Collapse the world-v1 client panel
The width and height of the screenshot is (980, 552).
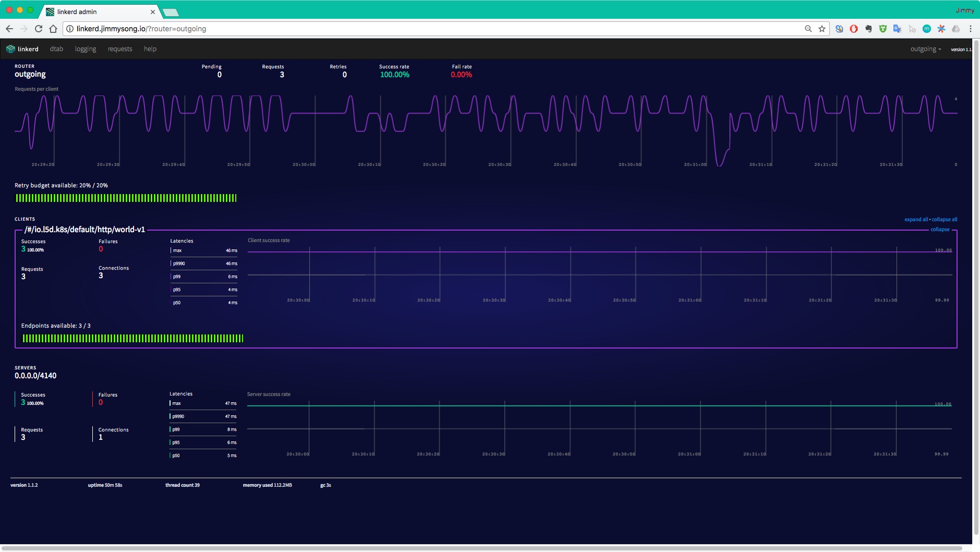[x=940, y=229]
